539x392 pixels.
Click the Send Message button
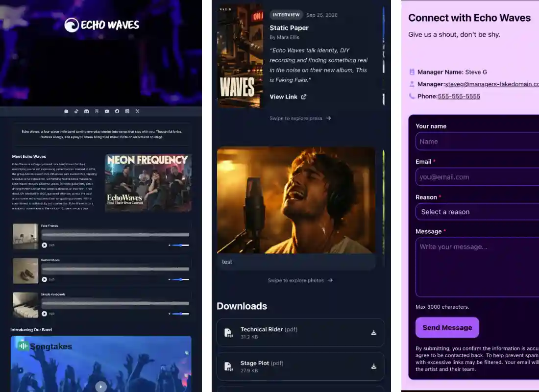pos(447,328)
